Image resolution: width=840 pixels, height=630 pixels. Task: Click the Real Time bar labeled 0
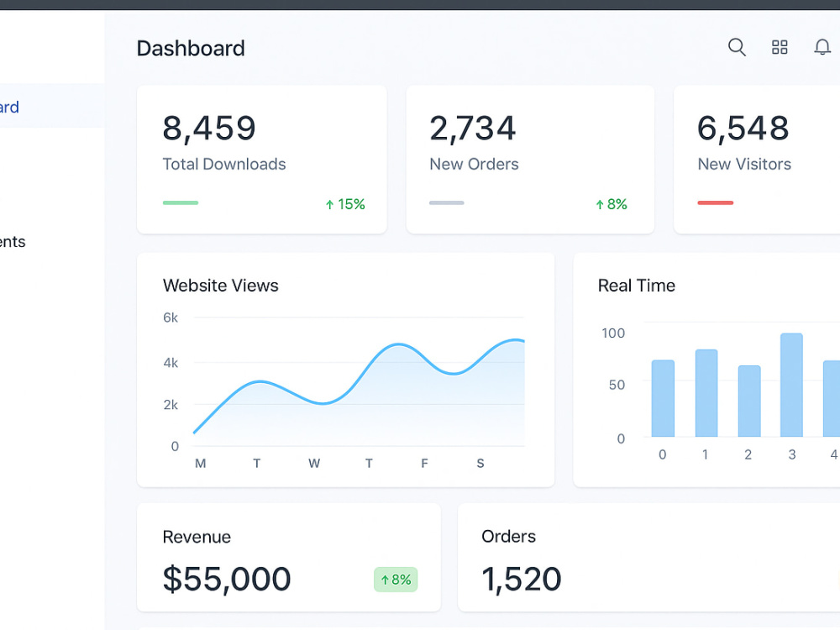click(x=663, y=398)
